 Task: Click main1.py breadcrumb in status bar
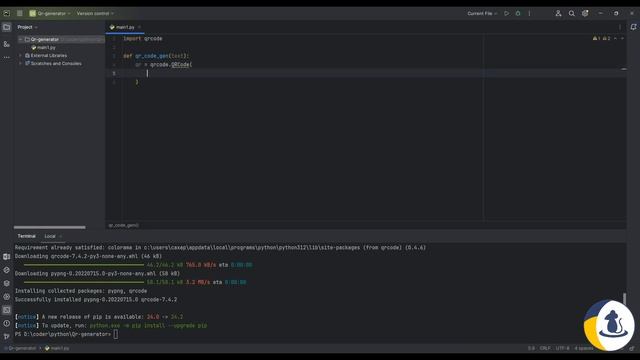[57, 349]
